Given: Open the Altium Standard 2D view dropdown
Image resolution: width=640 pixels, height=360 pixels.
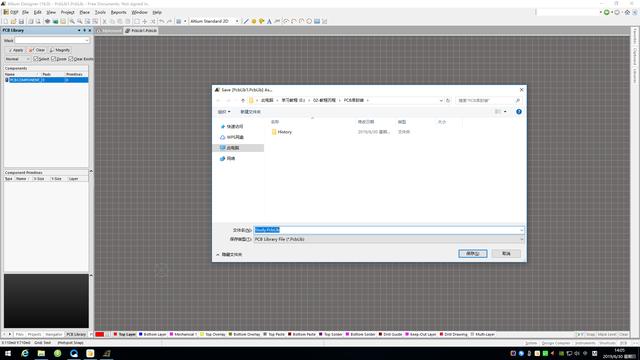Looking at the screenshot, I should click(x=237, y=21).
